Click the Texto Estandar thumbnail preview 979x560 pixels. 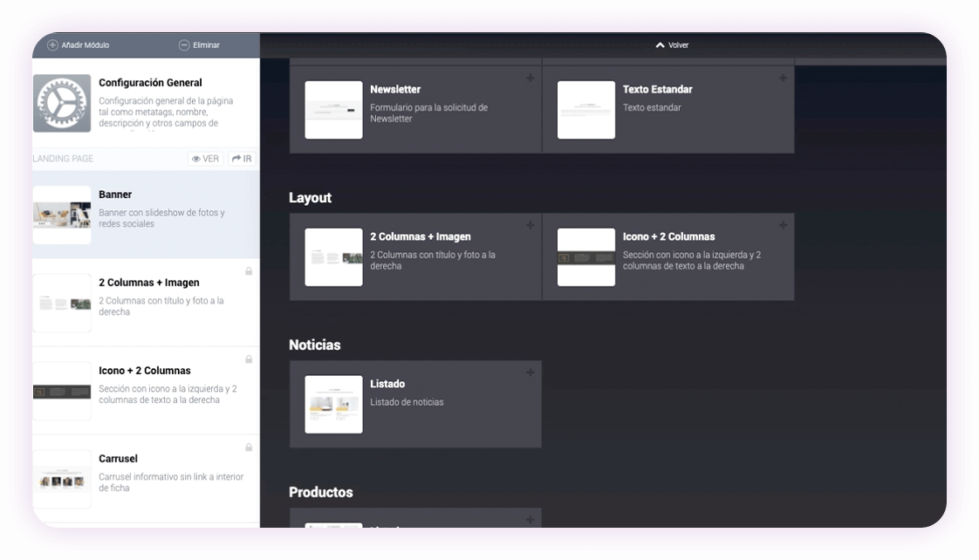point(586,110)
